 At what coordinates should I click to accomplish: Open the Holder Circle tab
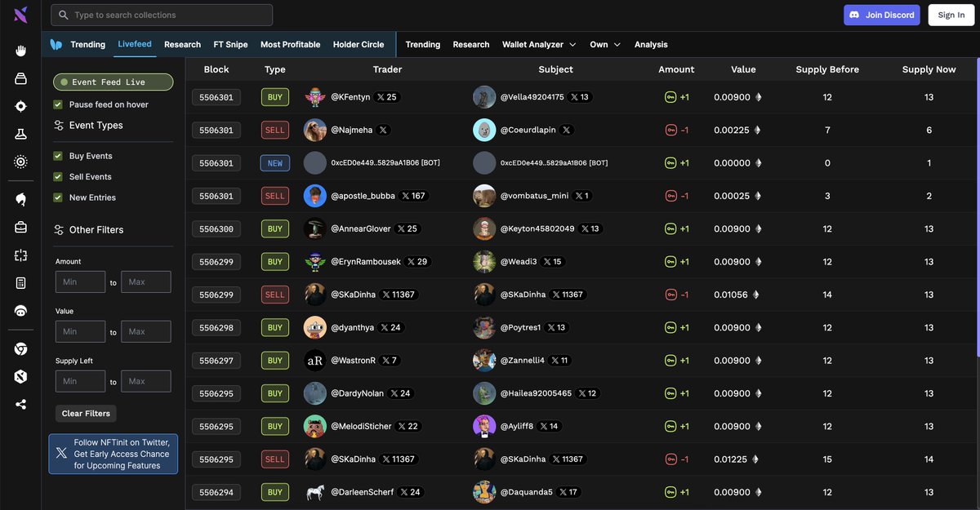[359, 44]
